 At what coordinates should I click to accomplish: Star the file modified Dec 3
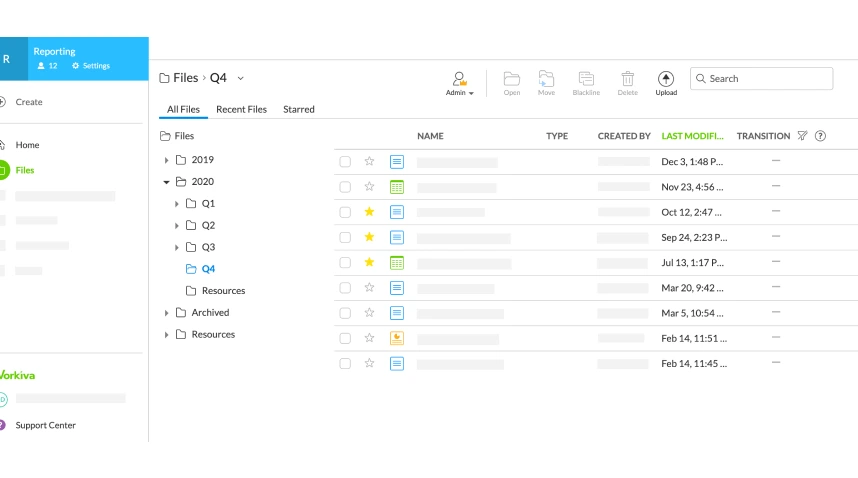pos(369,161)
